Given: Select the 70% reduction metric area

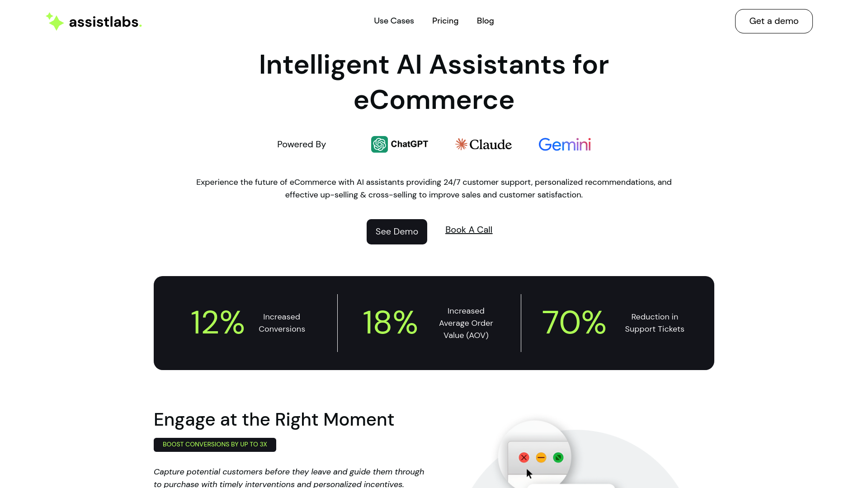Looking at the screenshot, I should pyautogui.click(x=617, y=323).
